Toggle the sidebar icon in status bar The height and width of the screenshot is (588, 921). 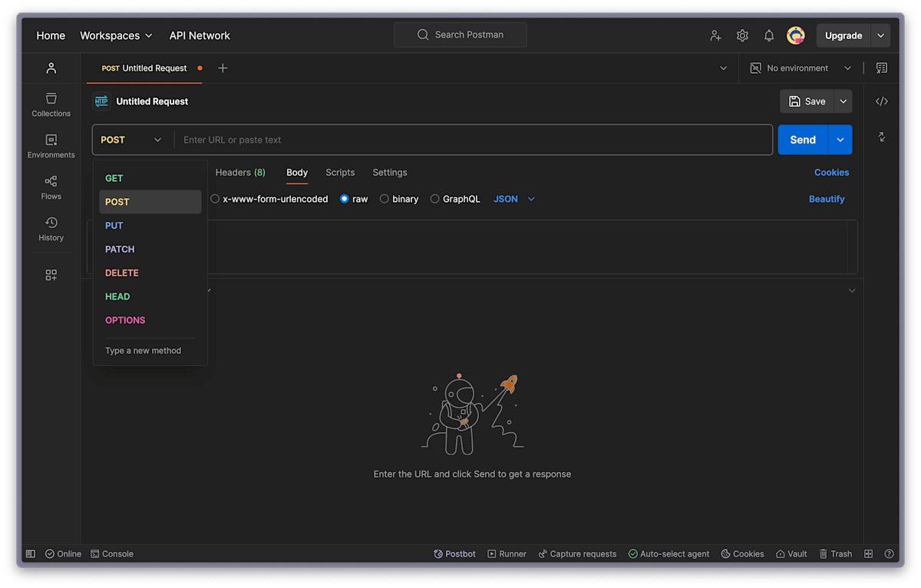pos(31,553)
